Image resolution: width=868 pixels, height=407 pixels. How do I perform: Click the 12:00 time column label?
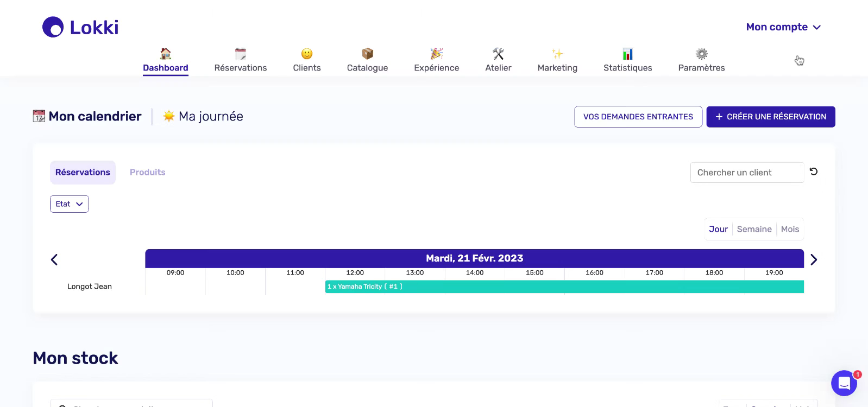click(355, 273)
